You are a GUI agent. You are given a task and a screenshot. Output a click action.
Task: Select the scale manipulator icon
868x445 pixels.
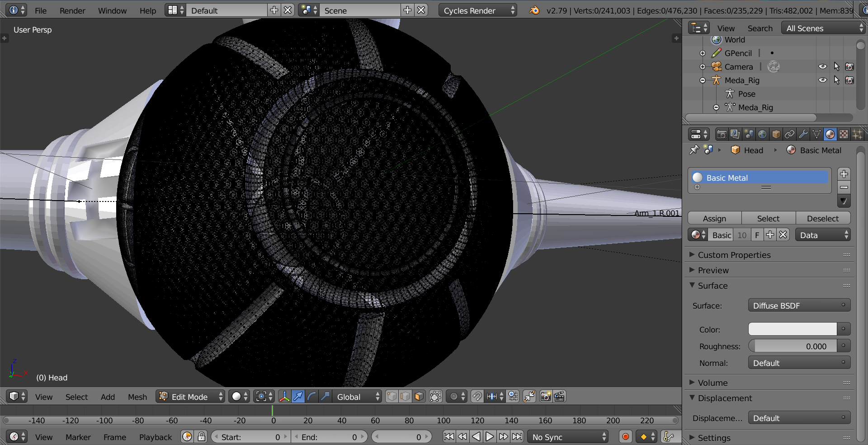325,397
